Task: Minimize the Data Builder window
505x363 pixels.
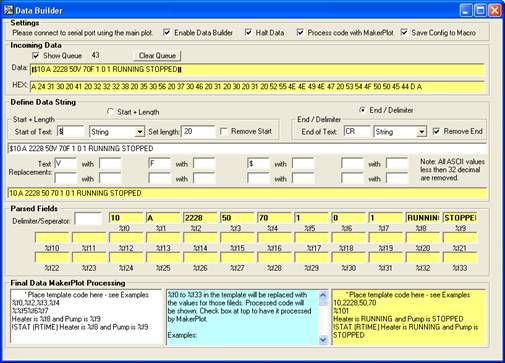Action: tap(466, 10)
